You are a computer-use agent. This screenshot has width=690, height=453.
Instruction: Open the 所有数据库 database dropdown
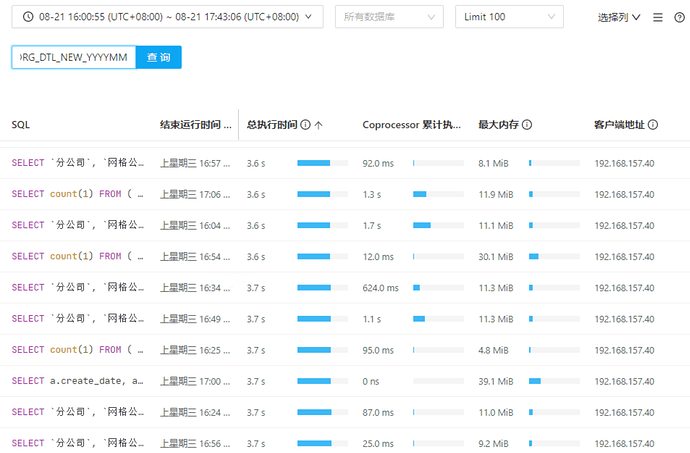(389, 17)
